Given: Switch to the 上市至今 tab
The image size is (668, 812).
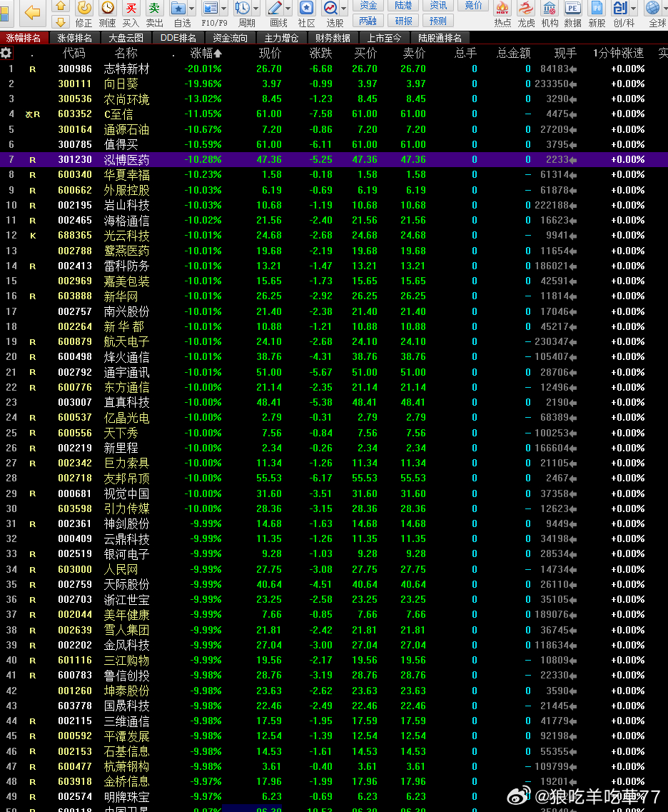Looking at the screenshot, I should click(x=384, y=38).
